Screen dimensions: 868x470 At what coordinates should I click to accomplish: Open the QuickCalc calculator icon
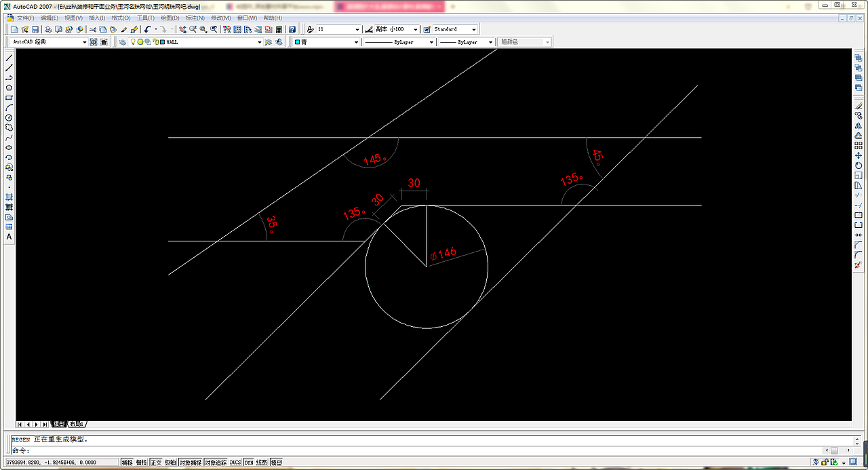click(x=279, y=29)
